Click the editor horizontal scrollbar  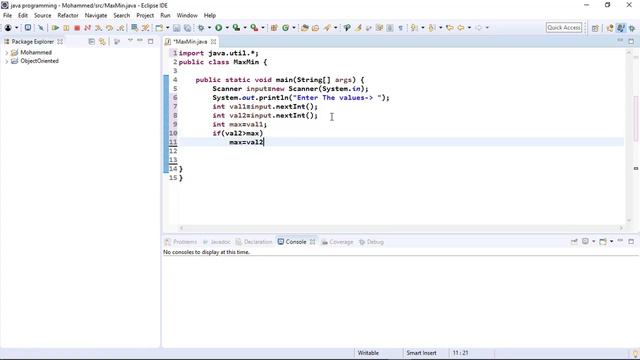pyautogui.click(x=401, y=228)
